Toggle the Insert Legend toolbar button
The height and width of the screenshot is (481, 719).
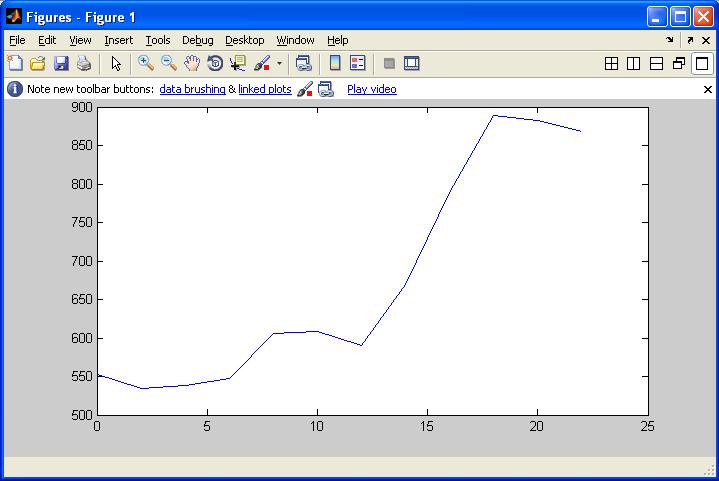[x=358, y=64]
